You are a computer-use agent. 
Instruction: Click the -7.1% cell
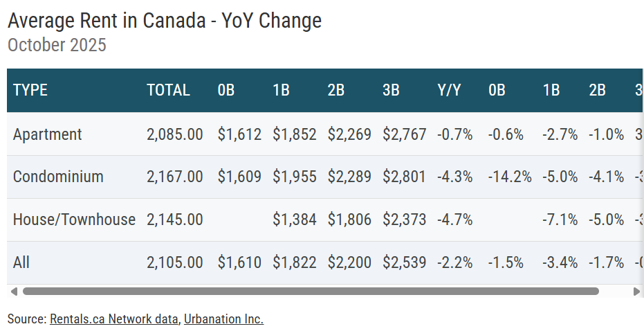[x=560, y=220]
